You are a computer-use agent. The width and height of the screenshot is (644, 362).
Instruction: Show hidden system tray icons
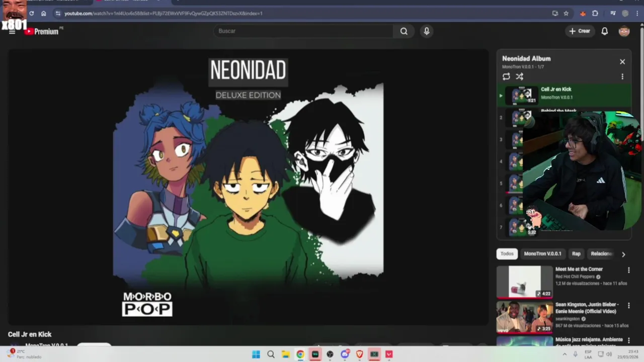point(565,354)
